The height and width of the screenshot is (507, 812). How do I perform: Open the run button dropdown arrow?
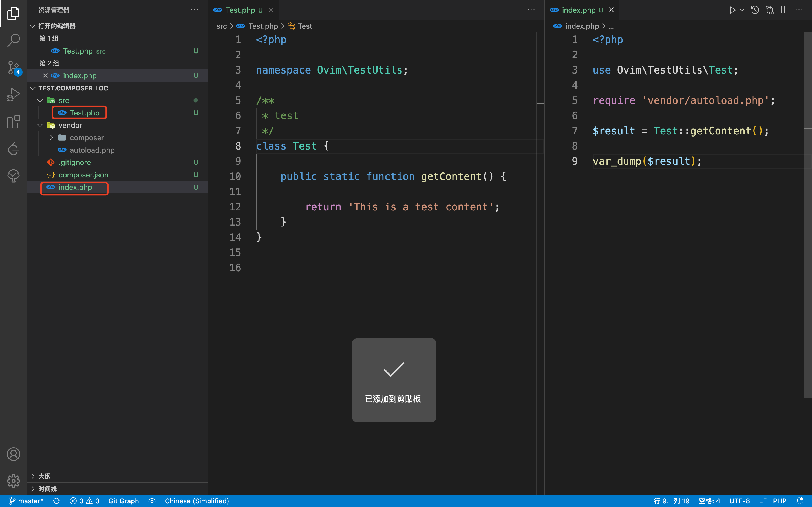click(742, 10)
